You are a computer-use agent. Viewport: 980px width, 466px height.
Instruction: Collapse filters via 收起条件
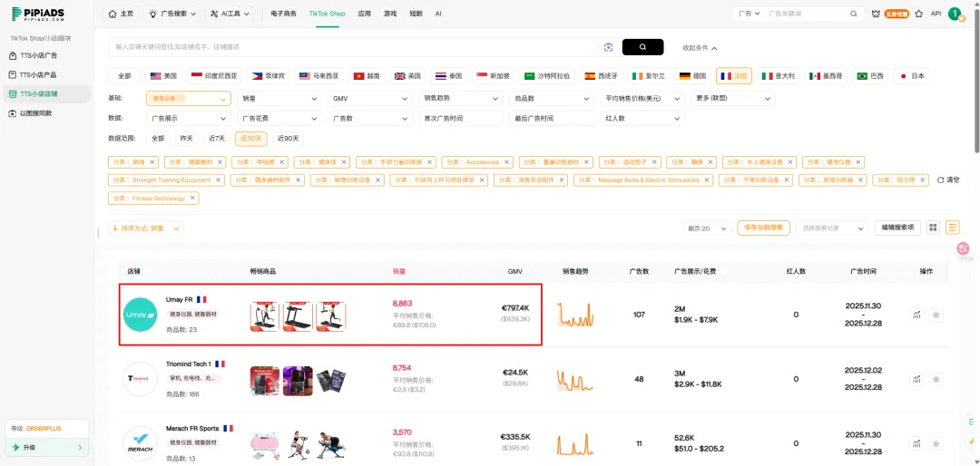click(700, 47)
